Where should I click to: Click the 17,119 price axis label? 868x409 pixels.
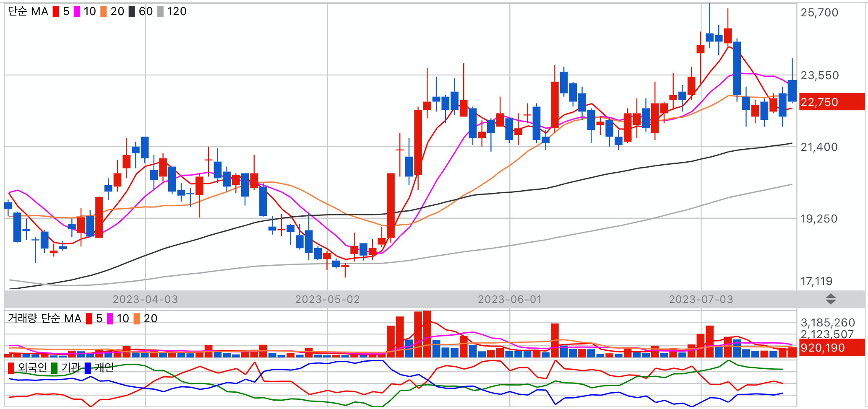click(816, 281)
